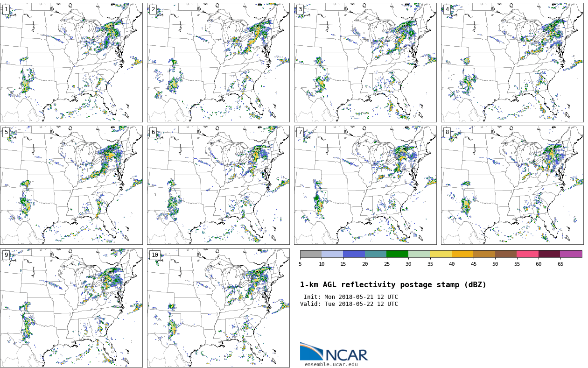
Task: Click ensemble member 10 map panel
Action: (218, 308)
